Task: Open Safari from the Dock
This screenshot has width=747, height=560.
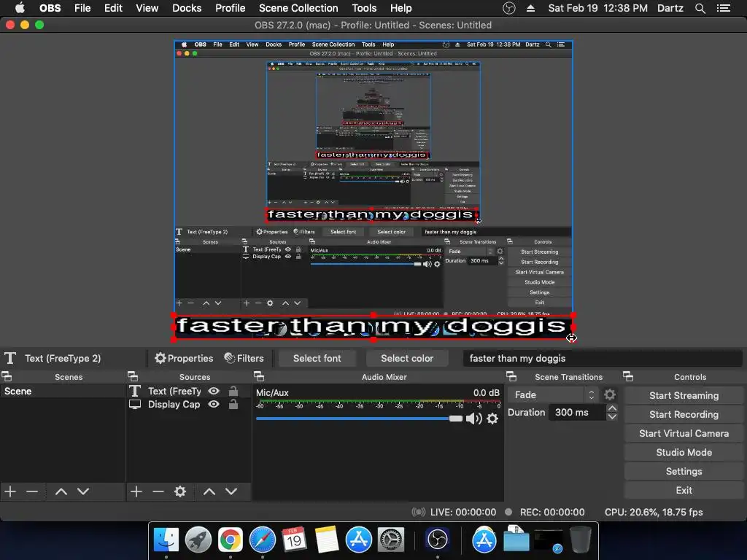Action: [263, 540]
